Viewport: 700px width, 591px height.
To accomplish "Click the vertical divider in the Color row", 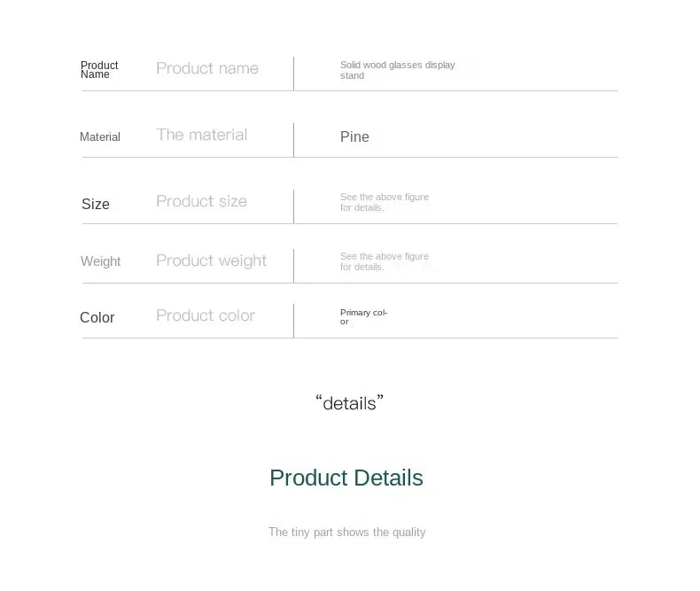I will coord(294,321).
